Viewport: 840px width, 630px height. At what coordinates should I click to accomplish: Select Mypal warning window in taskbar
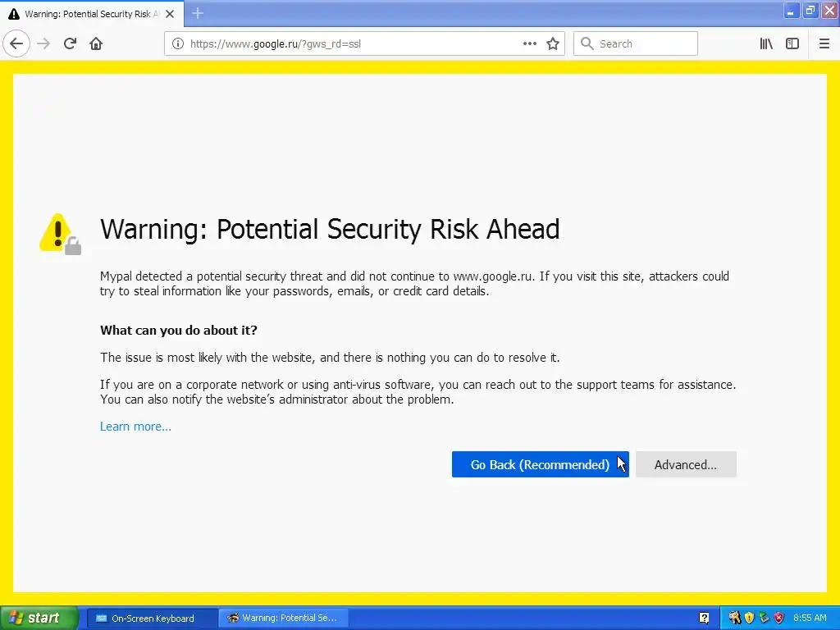pyautogui.click(x=284, y=619)
